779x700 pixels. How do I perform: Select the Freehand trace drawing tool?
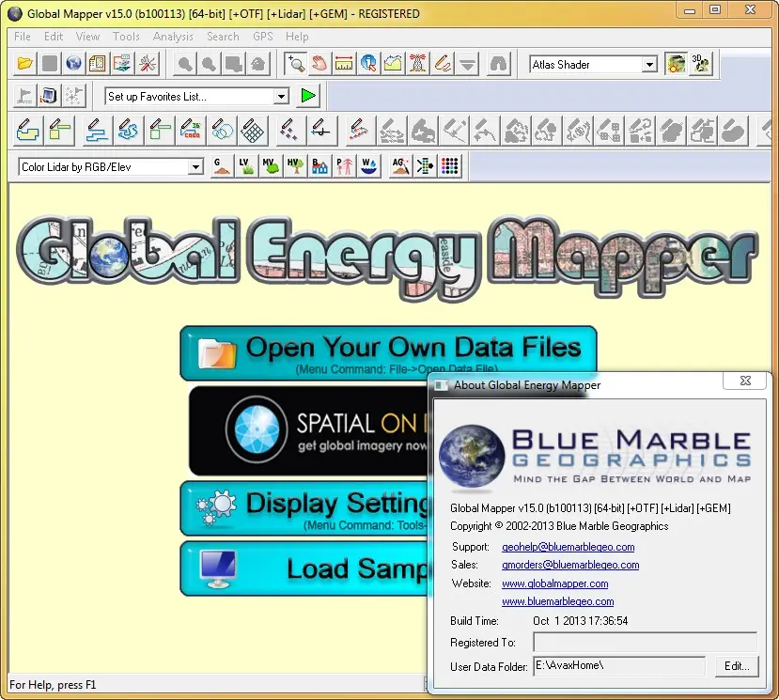tap(128, 131)
